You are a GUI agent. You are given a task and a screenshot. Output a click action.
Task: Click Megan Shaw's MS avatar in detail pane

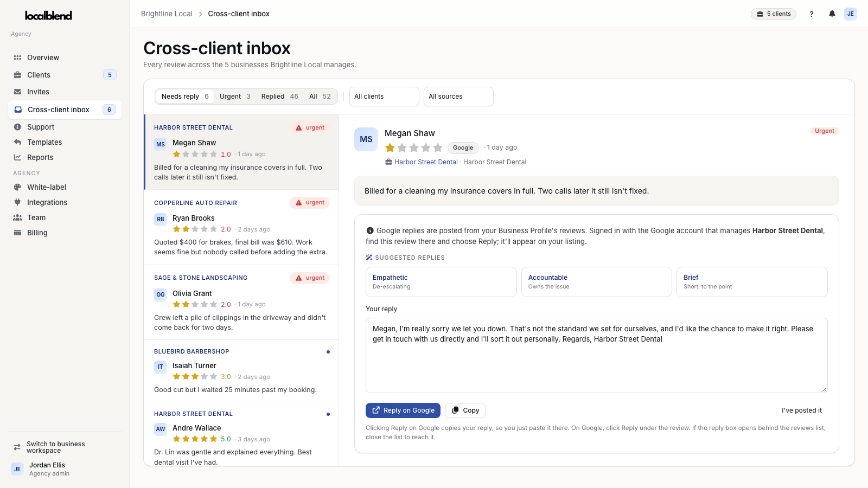pos(366,139)
